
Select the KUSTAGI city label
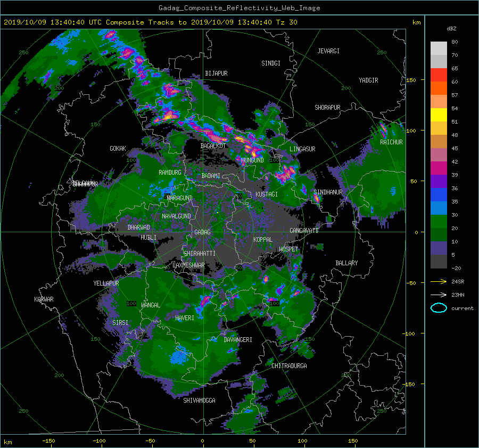[x=267, y=194]
